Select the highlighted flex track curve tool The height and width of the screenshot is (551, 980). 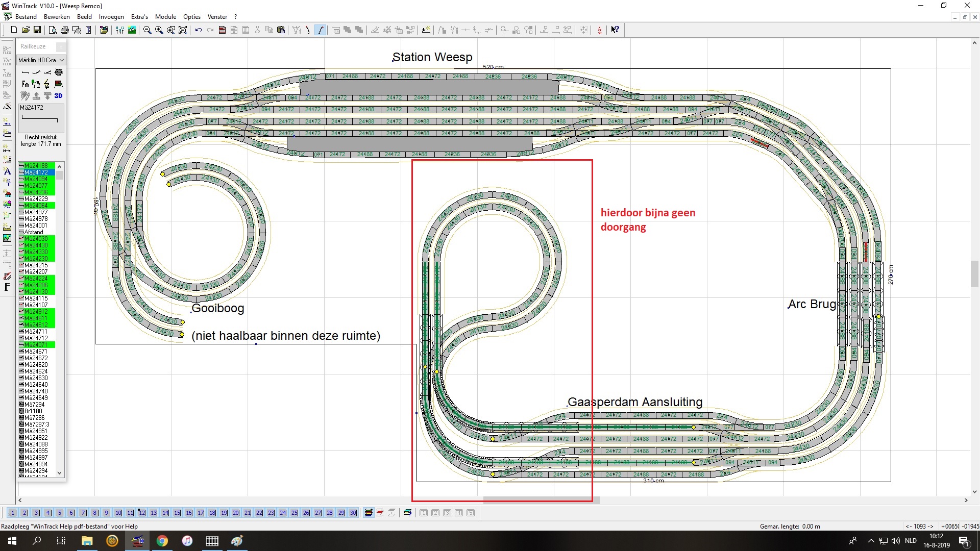pyautogui.click(x=320, y=30)
